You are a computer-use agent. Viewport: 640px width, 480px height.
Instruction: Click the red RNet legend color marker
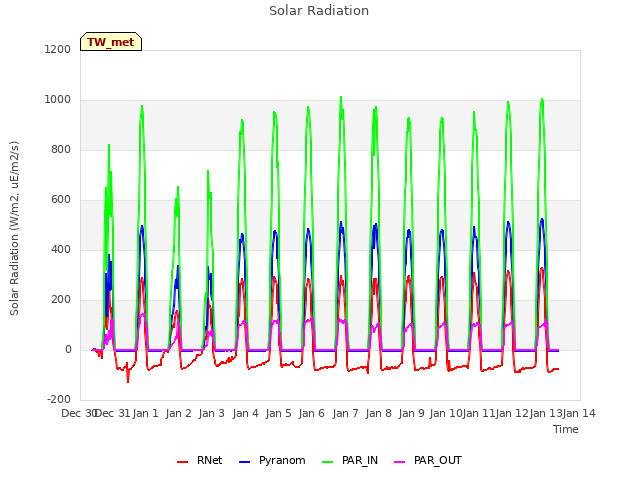[x=182, y=462]
